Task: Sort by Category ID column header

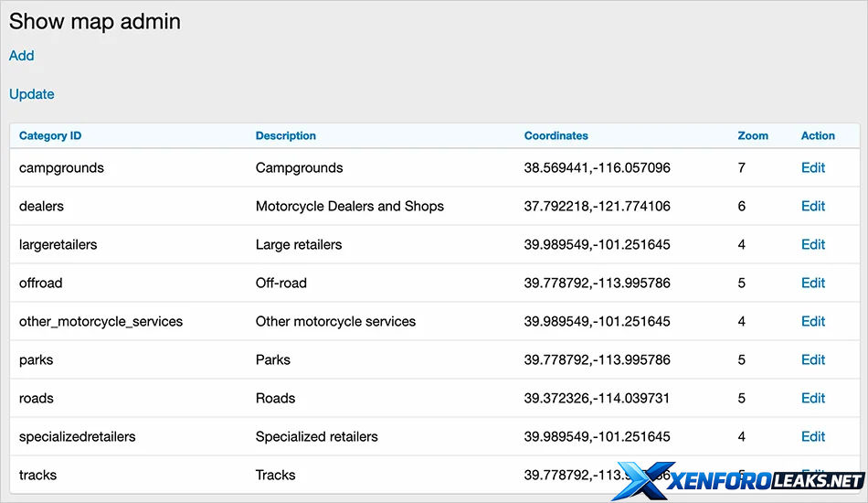Action: (x=50, y=135)
